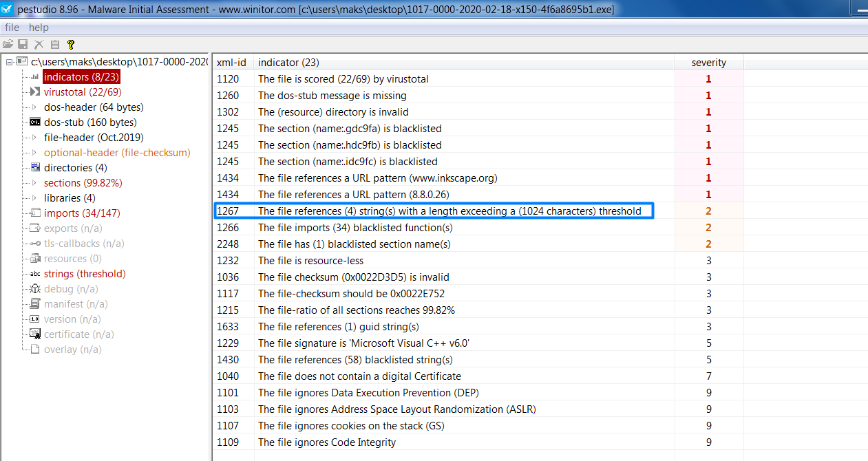Select row 'ignores Data Execution Prevention (DEP)'
868x461 pixels.
(x=478, y=393)
